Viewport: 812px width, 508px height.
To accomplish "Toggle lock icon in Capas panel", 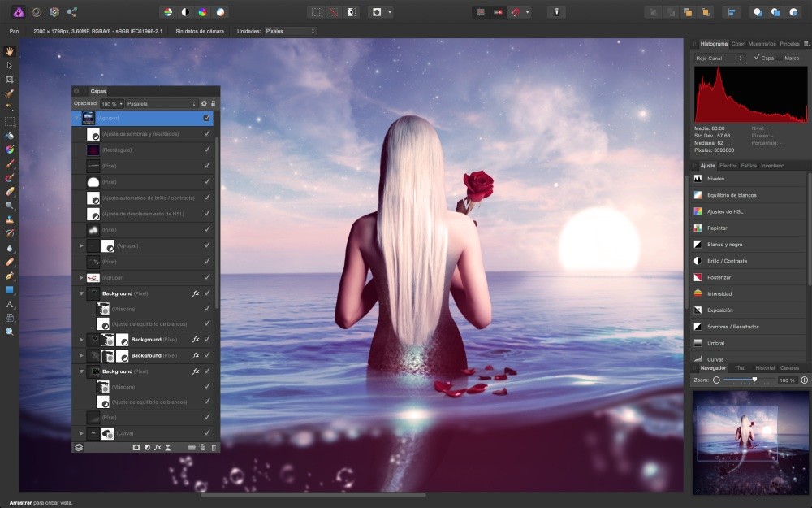I will click(213, 104).
